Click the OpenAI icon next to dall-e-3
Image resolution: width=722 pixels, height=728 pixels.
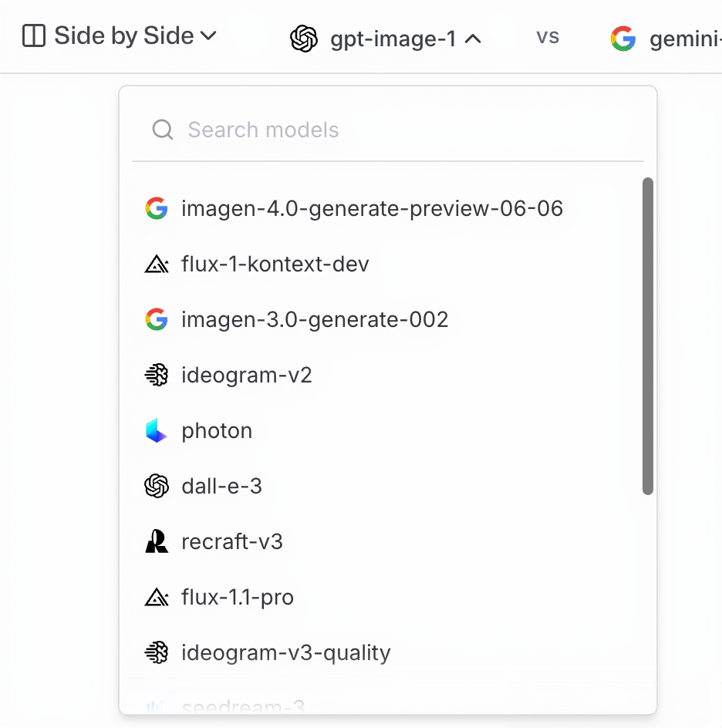[x=157, y=487]
